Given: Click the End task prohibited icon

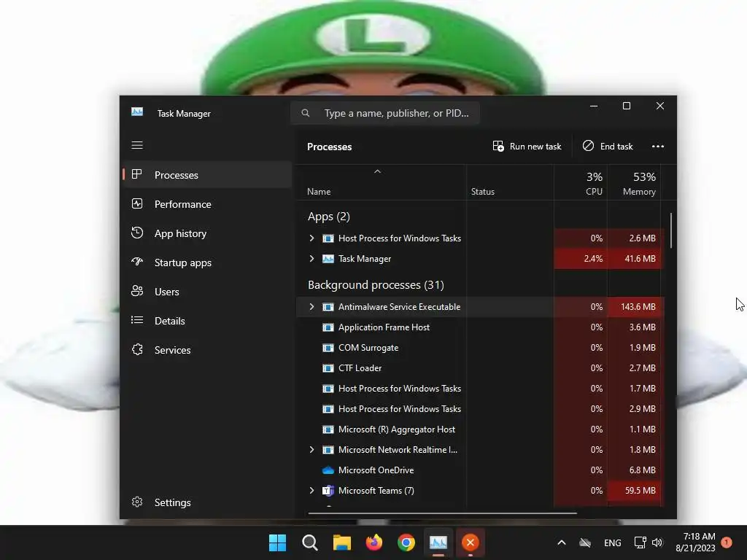Looking at the screenshot, I should (x=588, y=146).
